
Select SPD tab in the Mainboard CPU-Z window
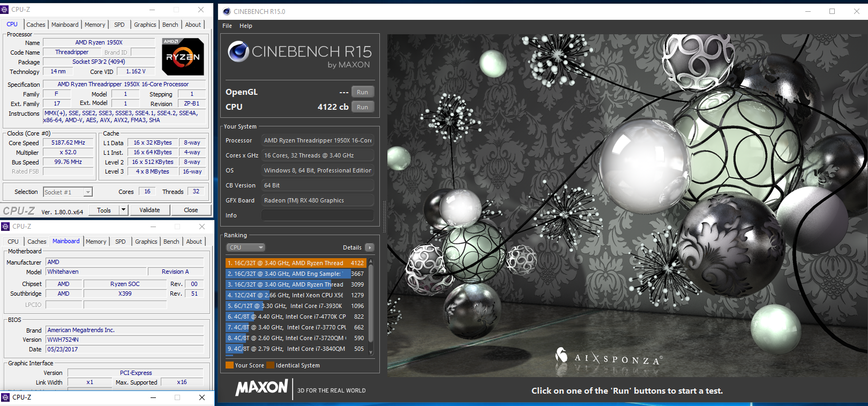121,242
